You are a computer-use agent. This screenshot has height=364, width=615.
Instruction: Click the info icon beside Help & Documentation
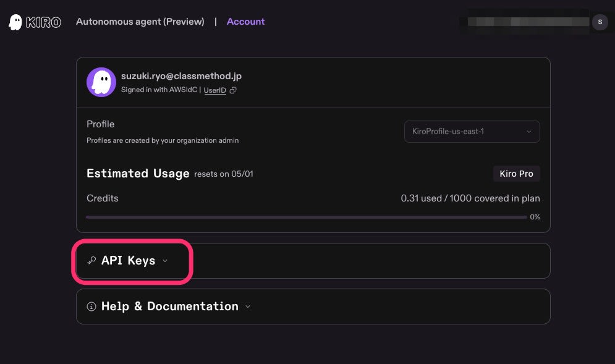pos(91,307)
